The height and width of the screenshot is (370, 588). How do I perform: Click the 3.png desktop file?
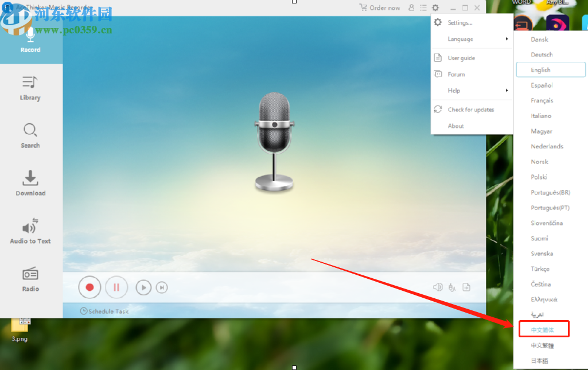(20, 330)
